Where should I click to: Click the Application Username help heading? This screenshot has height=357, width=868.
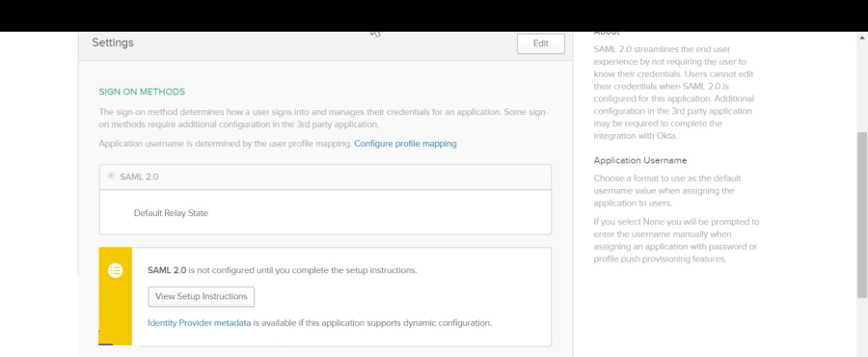click(x=640, y=160)
